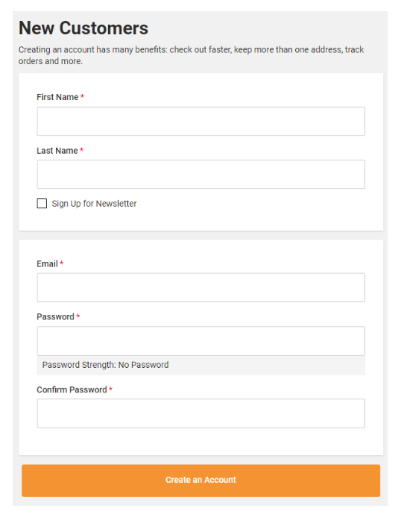Click the Password field label text
Screen dimensions: 404x532
(x=55, y=316)
